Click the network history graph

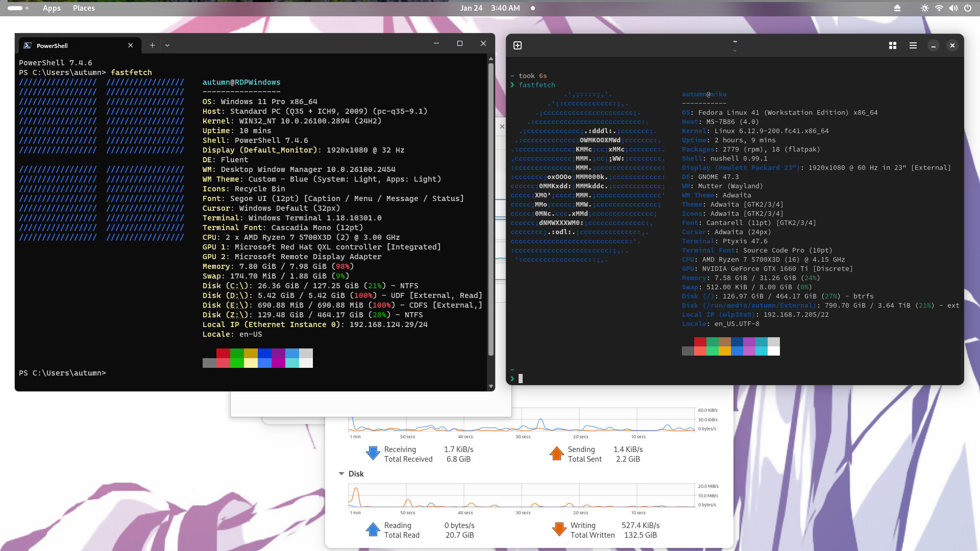pos(522,419)
